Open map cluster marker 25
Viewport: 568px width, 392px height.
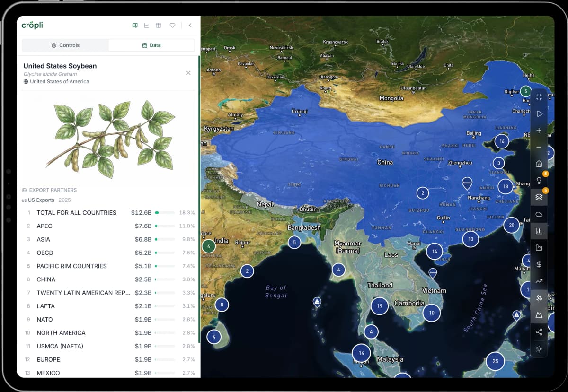496,361
